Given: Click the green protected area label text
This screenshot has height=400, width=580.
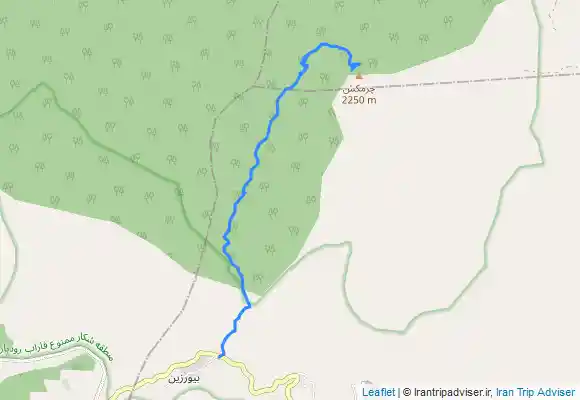Looking at the screenshot, I should coord(55,347).
